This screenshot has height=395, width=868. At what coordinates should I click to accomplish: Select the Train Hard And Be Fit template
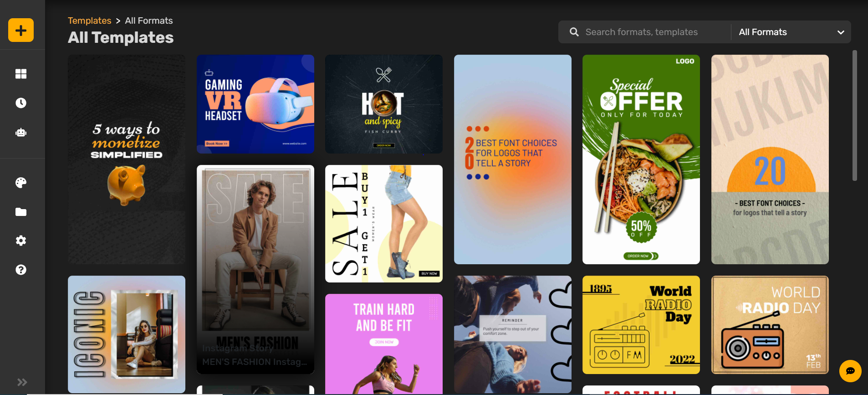384,344
